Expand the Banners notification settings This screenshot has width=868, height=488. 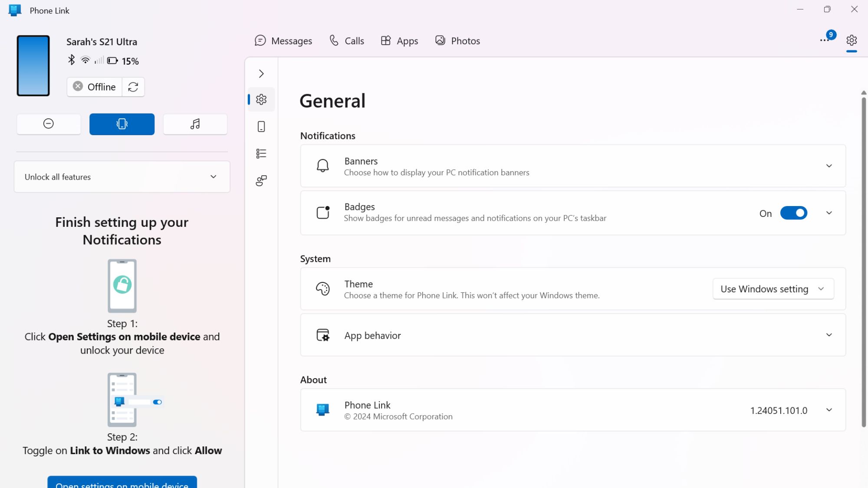(x=829, y=166)
